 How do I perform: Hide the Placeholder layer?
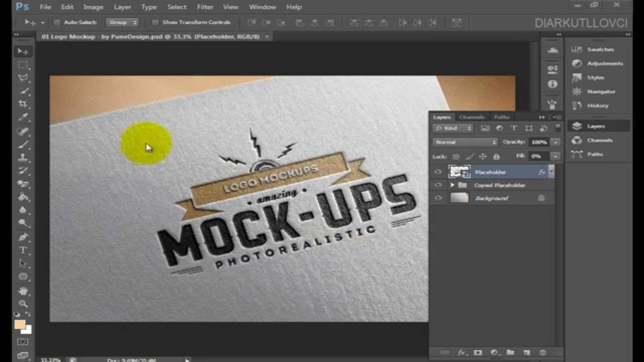[x=438, y=172]
